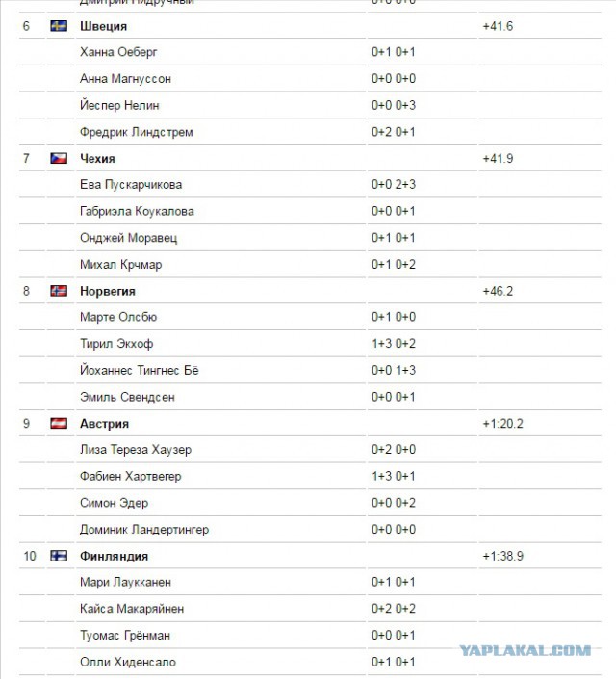The image size is (616, 679).
Task: Click the +1:20.2 time gap for Austria
Action: [x=503, y=424]
